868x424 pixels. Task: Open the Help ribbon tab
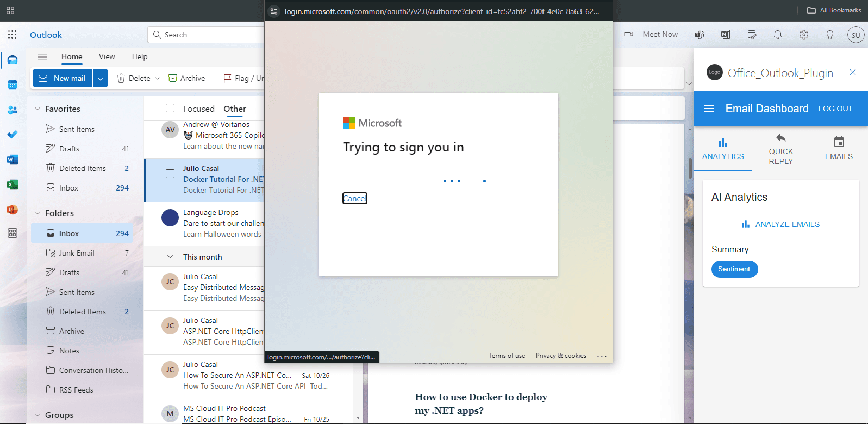click(140, 56)
